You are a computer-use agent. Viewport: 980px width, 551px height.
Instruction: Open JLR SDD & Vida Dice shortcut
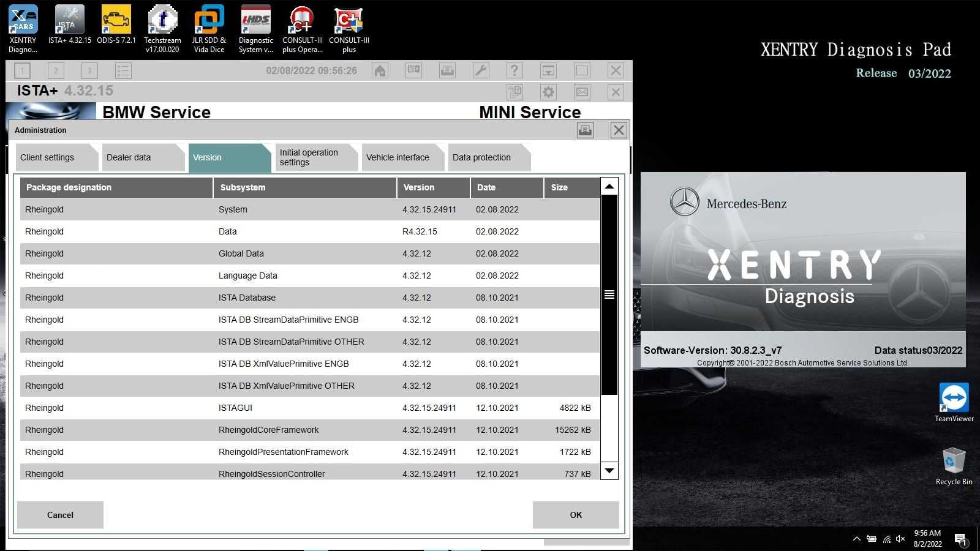(x=209, y=29)
